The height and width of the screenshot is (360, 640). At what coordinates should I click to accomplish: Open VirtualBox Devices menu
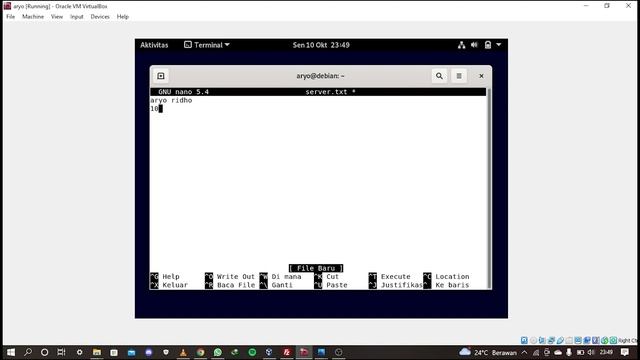coord(100,17)
